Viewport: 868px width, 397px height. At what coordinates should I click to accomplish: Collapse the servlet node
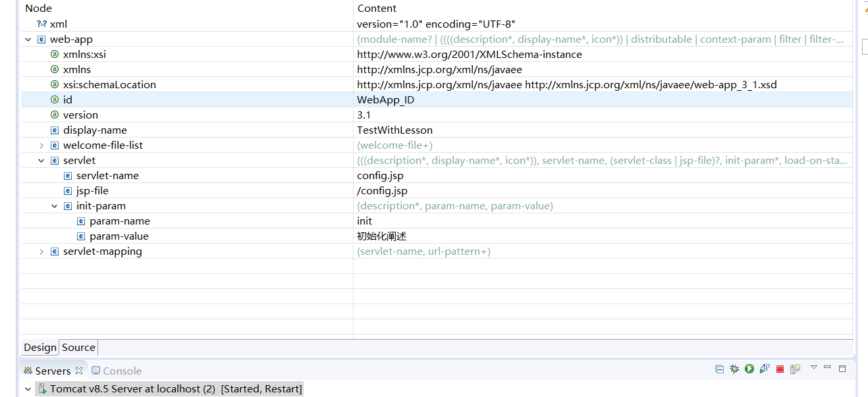coord(41,160)
